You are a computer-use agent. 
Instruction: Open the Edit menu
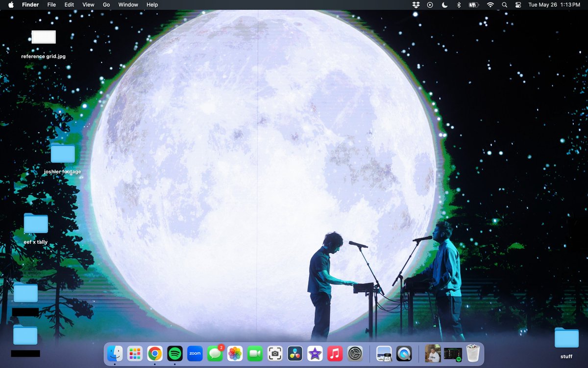coord(69,4)
